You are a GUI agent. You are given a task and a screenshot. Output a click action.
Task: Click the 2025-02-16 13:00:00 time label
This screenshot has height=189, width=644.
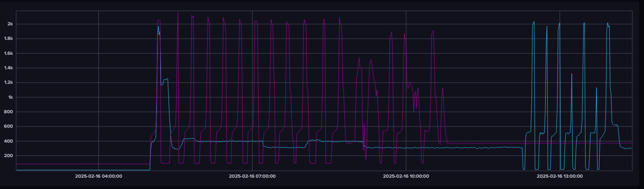pos(560,176)
